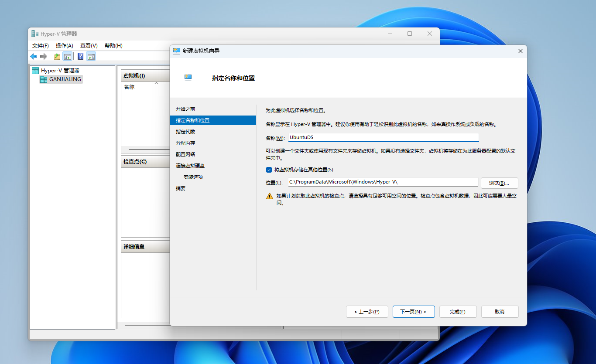Toggle the Show/Hide Console Tree toolbar icon
Image resolution: width=596 pixels, height=364 pixels.
point(68,56)
